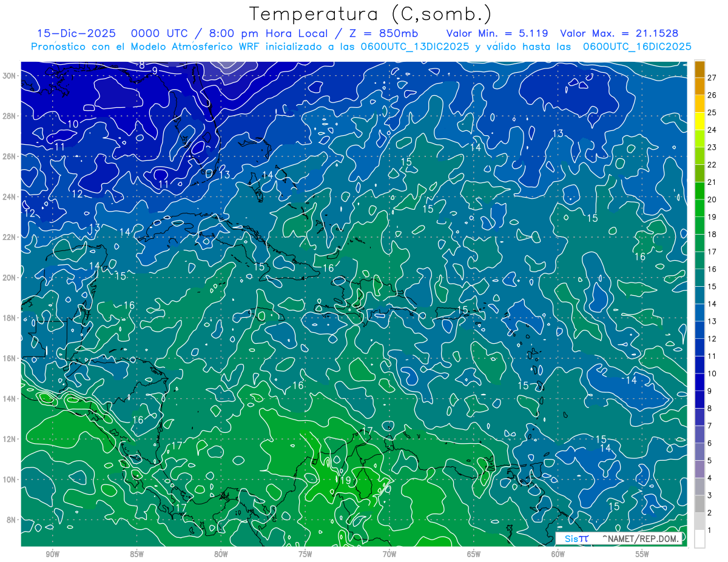The width and height of the screenshot is (728, 562).
Task: Click the '80W' longitude axis label
Action: [x=221, y=555]
